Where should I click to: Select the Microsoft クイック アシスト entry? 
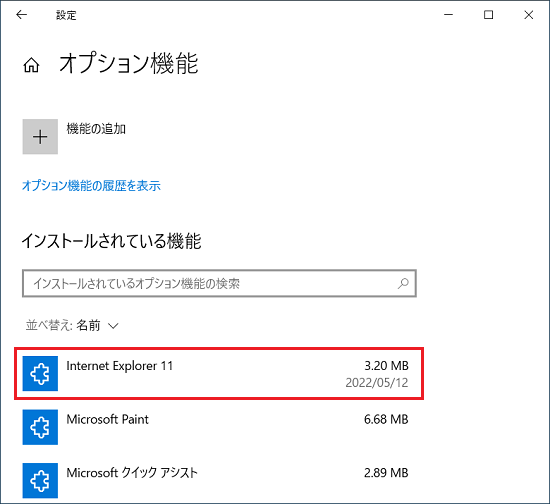219,481
